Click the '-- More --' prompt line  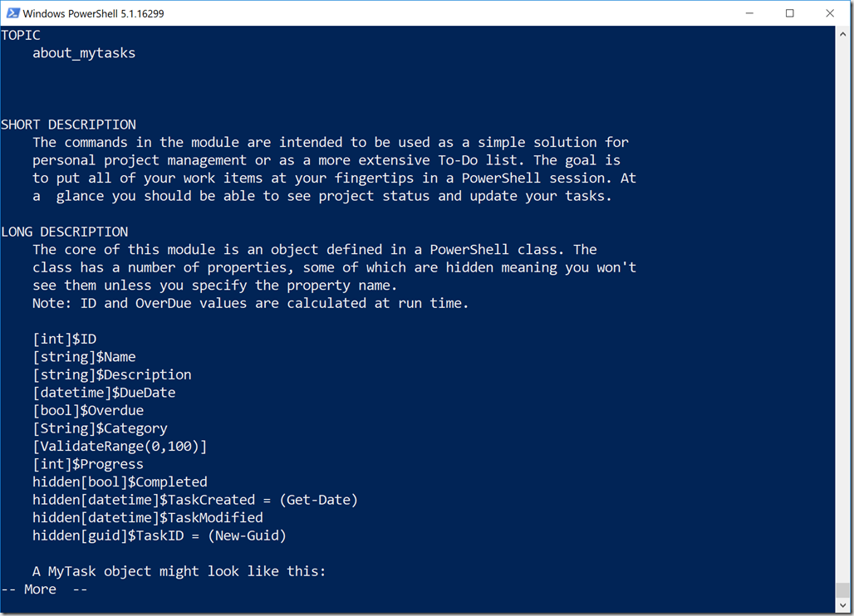pyautogui.click(x=44, y=589)
